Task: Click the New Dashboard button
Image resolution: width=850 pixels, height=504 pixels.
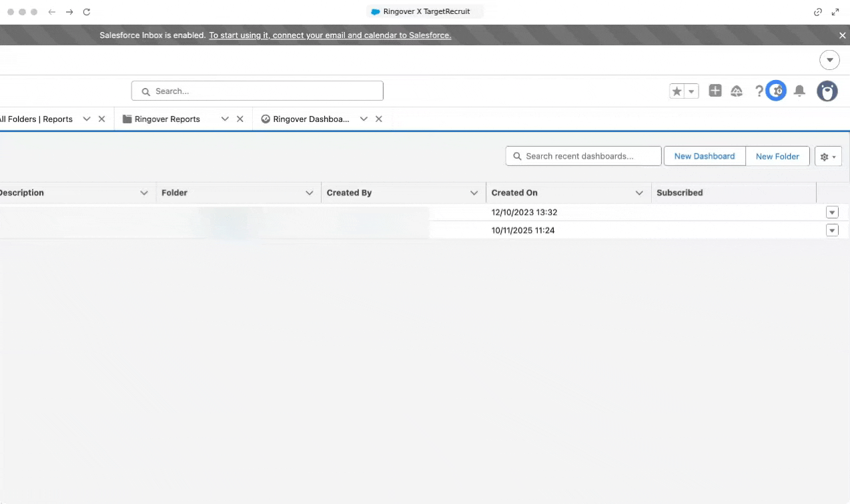Action: (705, 156)
